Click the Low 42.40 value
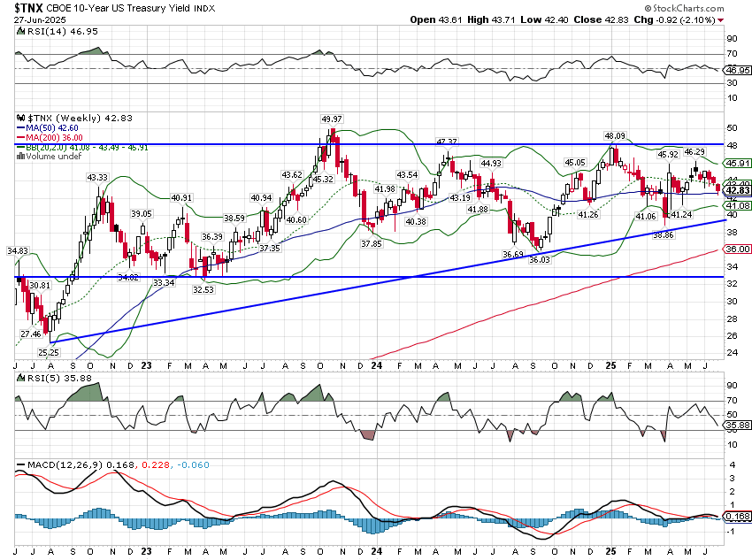This screenshot has height=560, width=752. coord(544,19)
